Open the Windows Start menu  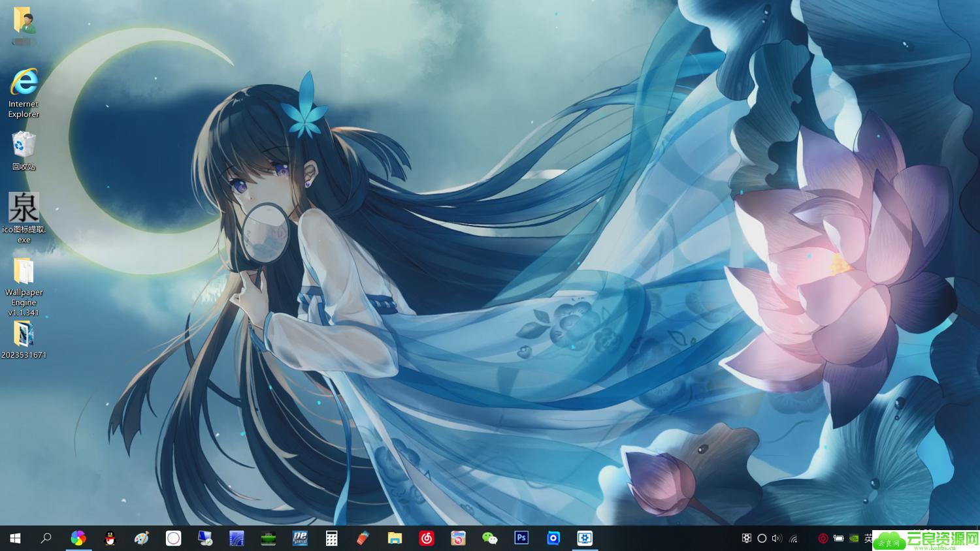[15, 538]
